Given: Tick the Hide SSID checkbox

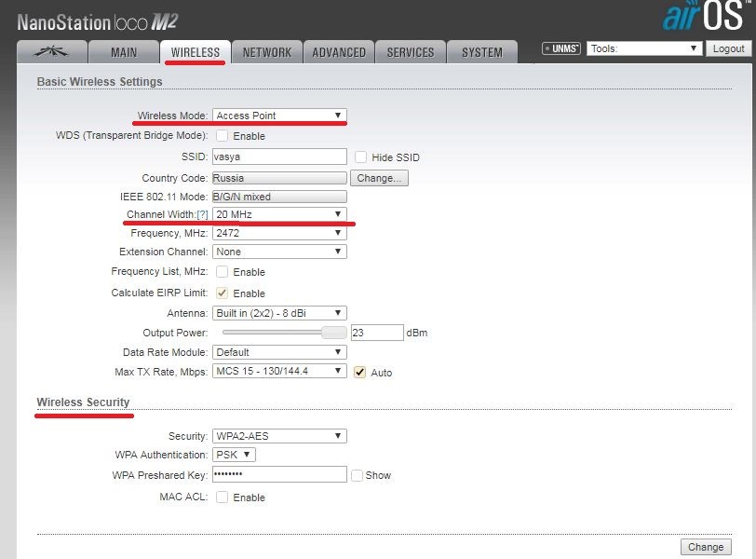Looking at the screenshot, I should 360,157.
